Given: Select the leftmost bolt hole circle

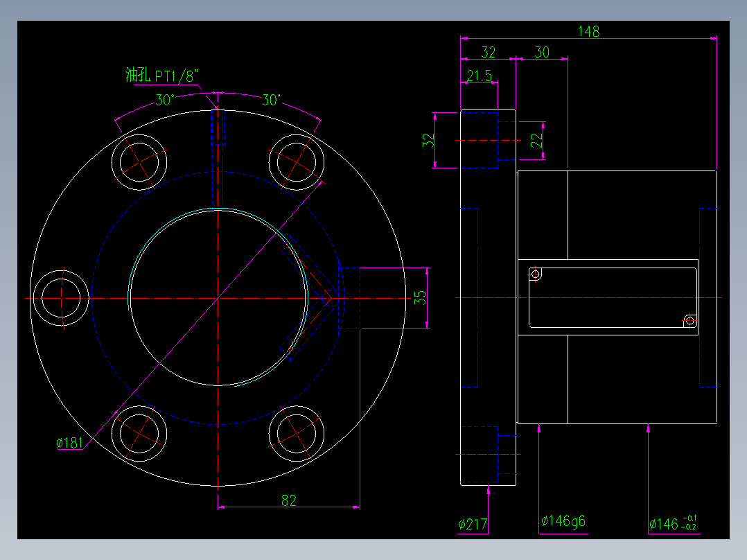Looking at the screenshot, I should coord(61,298).
